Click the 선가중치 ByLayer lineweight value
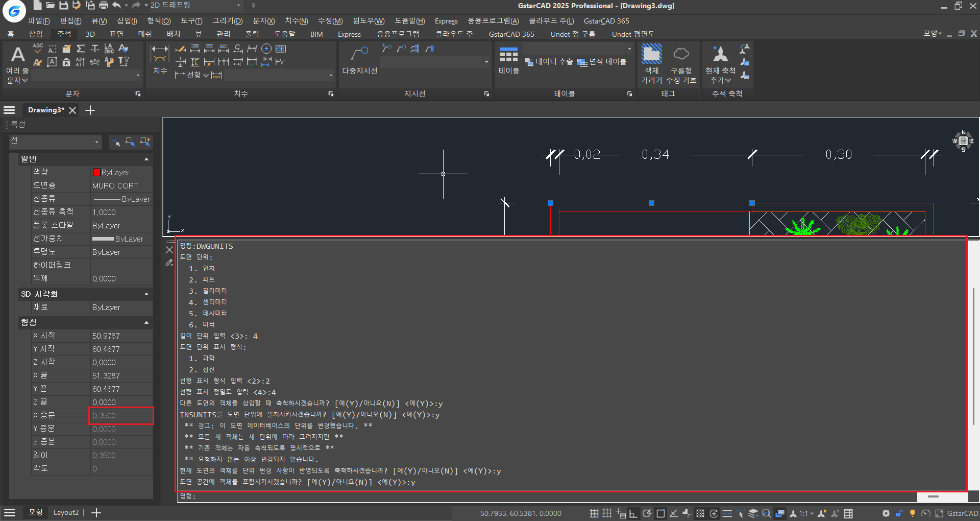The image size is (980, 521). tap(121, 239)
